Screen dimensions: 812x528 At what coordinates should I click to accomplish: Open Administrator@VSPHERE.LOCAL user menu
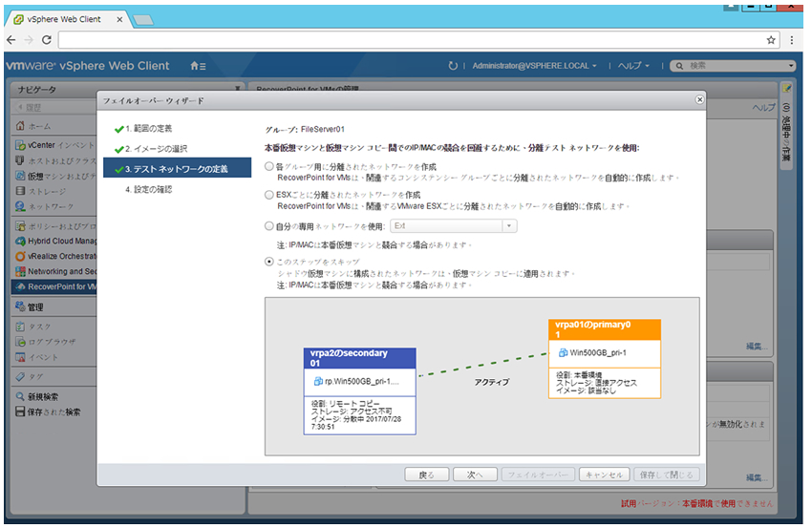tap(534, 66)
